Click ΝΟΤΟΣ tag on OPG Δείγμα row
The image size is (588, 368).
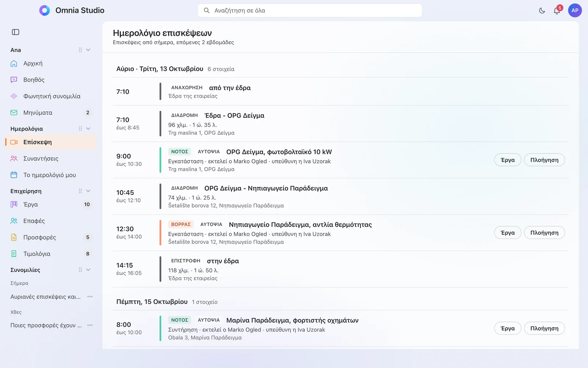pyautogui.click(x=180, y=152)
